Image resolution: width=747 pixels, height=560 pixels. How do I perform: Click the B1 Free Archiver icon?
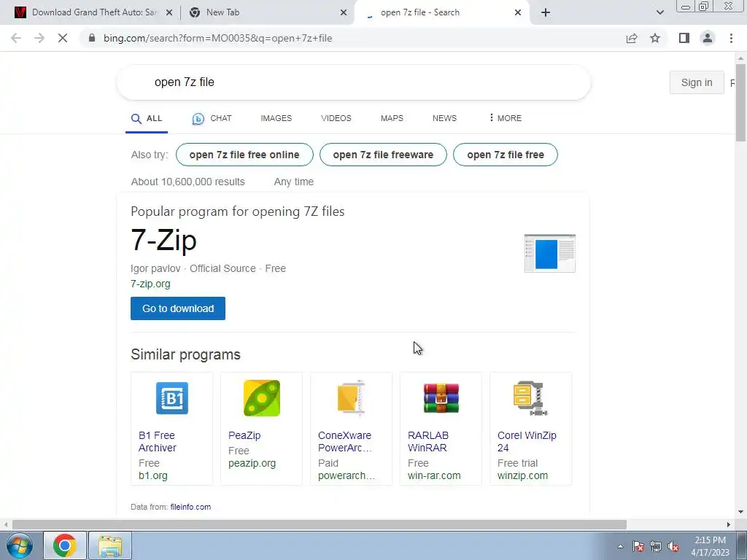coord(172,398)
